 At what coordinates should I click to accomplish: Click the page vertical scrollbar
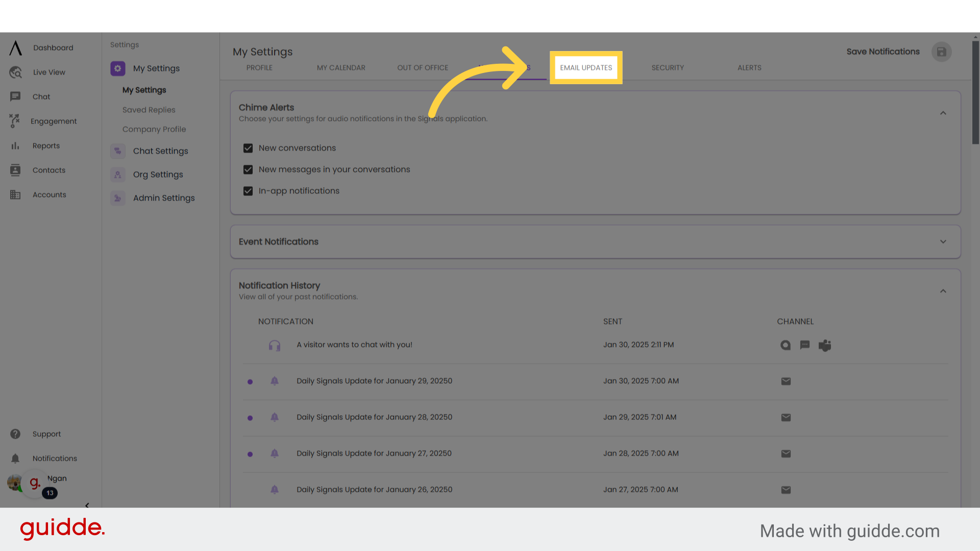pos(975,92)
